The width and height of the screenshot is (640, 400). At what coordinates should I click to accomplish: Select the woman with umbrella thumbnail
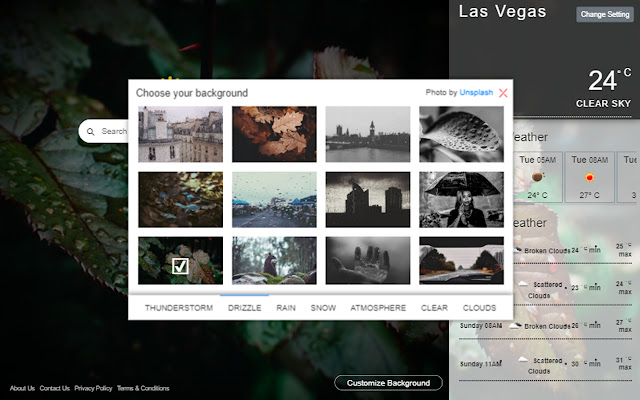(461, 199)
